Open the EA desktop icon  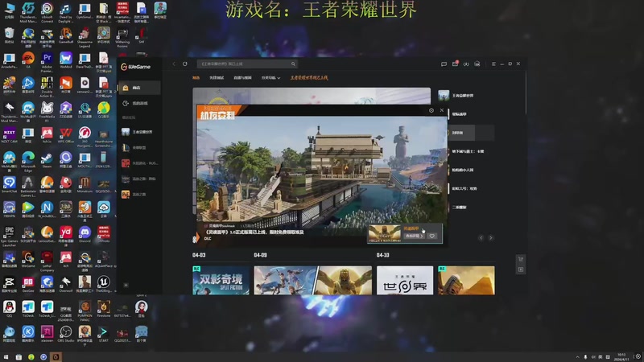click(28, 60)
